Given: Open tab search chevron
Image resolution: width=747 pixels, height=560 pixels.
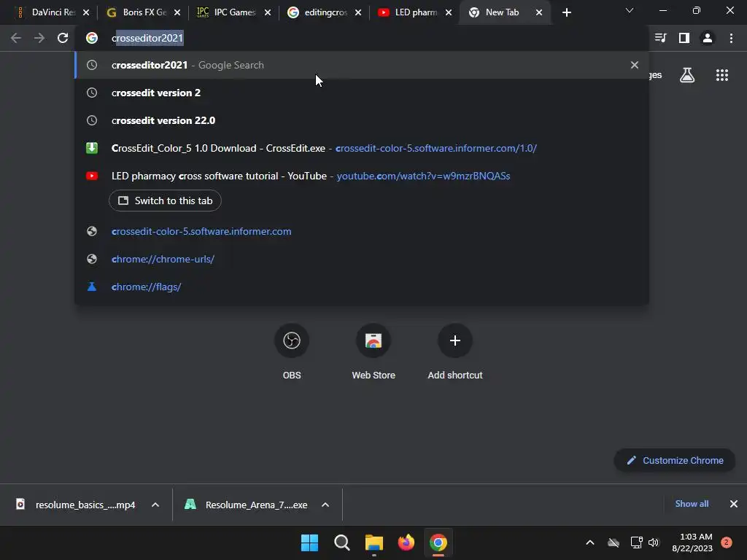Looking at the screenshot, I should 630,10.
